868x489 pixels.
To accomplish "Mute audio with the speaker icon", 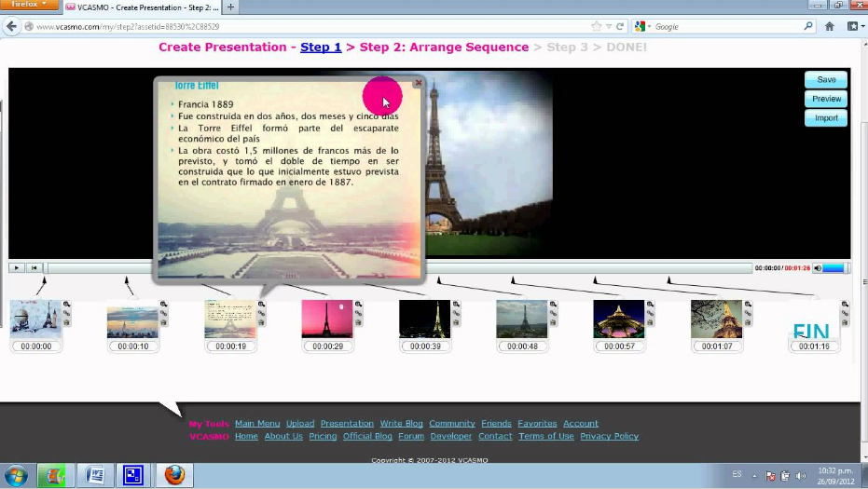I will (817, 268).
